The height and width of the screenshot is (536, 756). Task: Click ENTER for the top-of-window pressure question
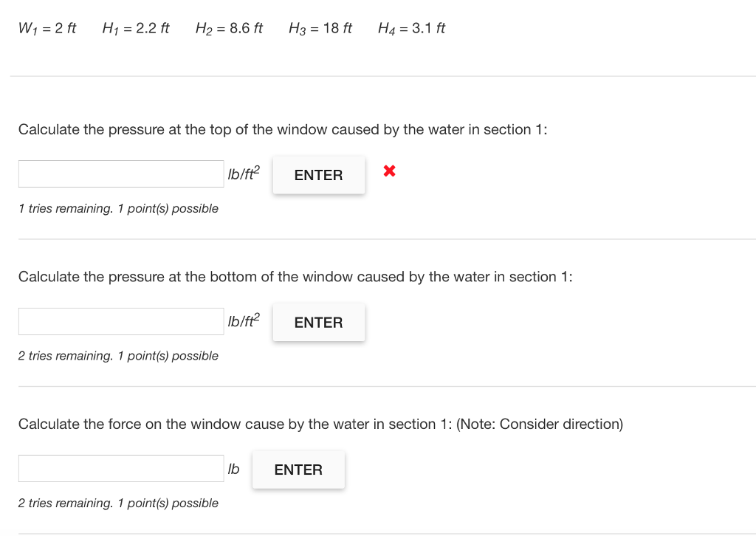318,175
